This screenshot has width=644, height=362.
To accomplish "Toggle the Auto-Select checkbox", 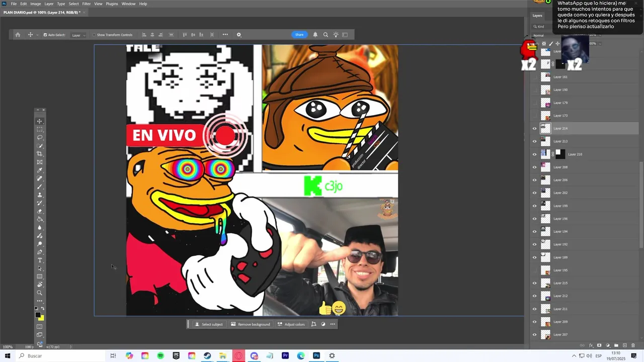I will (x=45, y=35).
